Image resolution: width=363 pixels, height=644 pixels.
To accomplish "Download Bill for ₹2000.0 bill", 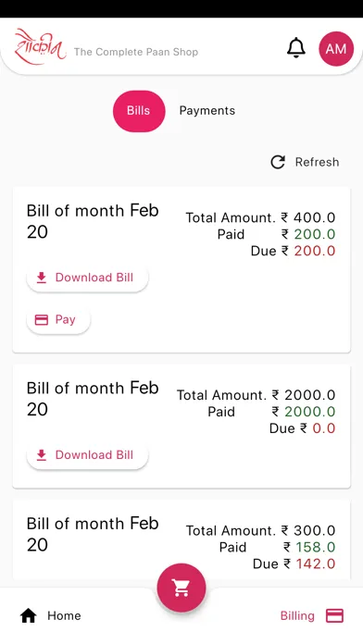I will click(x=87, y=455).
